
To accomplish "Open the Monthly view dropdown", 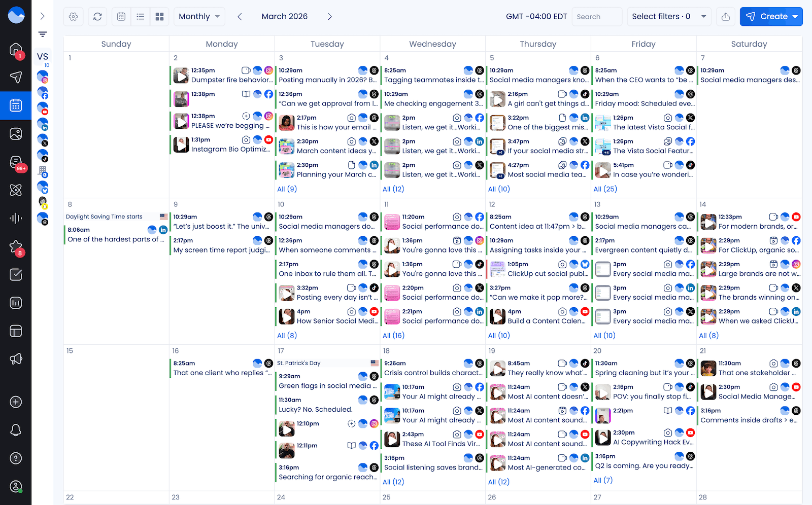I will pyautogui.click(x=199, y=16).
